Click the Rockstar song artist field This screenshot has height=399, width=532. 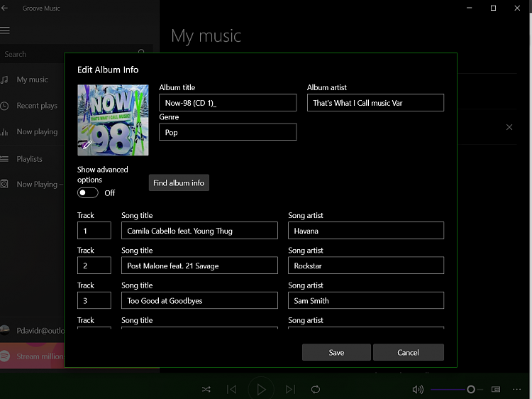point(366,266)
